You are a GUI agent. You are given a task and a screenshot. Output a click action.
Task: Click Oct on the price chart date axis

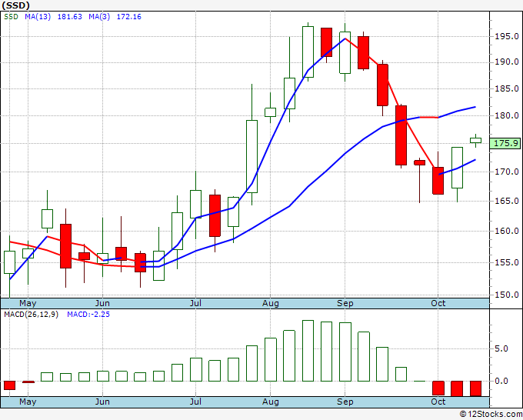[438, 303]
